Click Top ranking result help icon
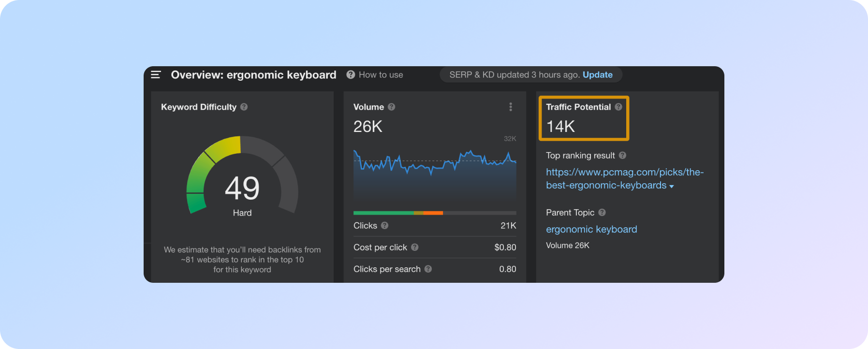This screenshot has width=868, height=349. click(622, 155)
